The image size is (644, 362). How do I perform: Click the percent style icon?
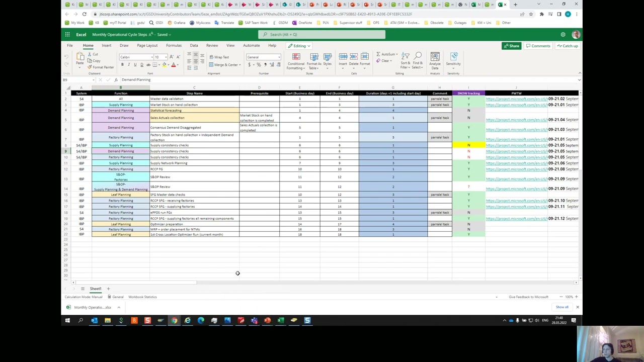(259, 65)
